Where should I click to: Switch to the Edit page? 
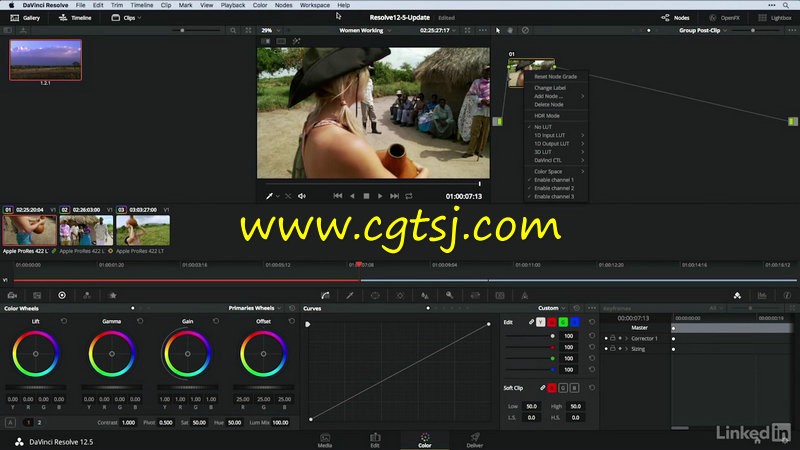click(375, 441)
